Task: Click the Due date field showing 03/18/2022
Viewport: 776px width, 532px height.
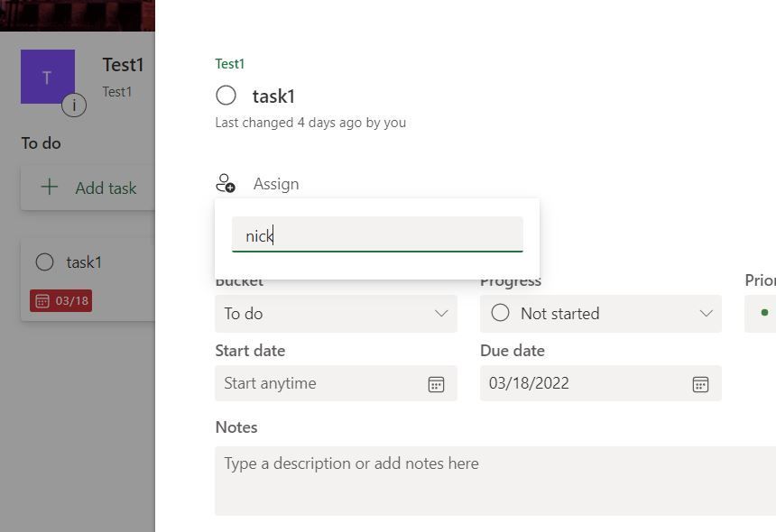Action: click(x=601, y=384)
